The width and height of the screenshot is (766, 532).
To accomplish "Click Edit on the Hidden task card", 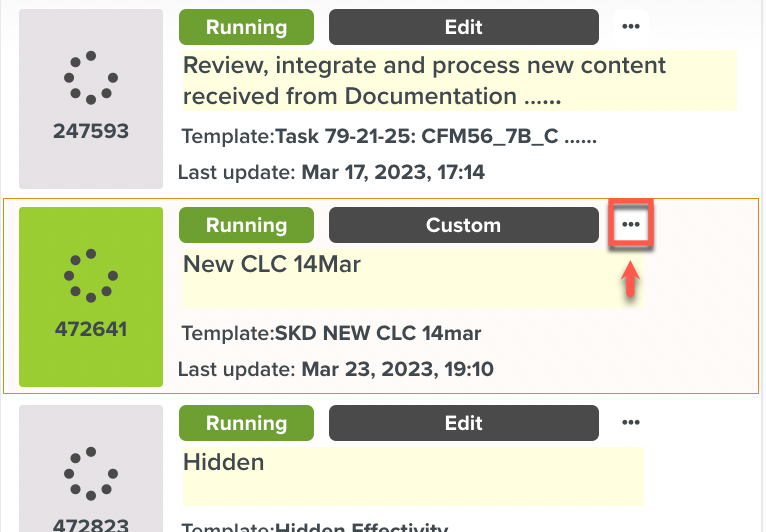I will tap(464, 423).
